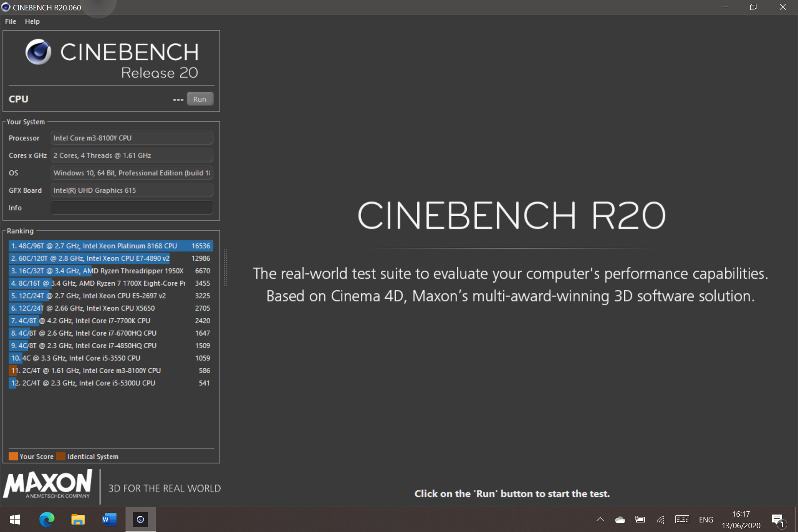Open the Wi-Fi network tray icon
The image size is (798, 532).
point(661,520)
